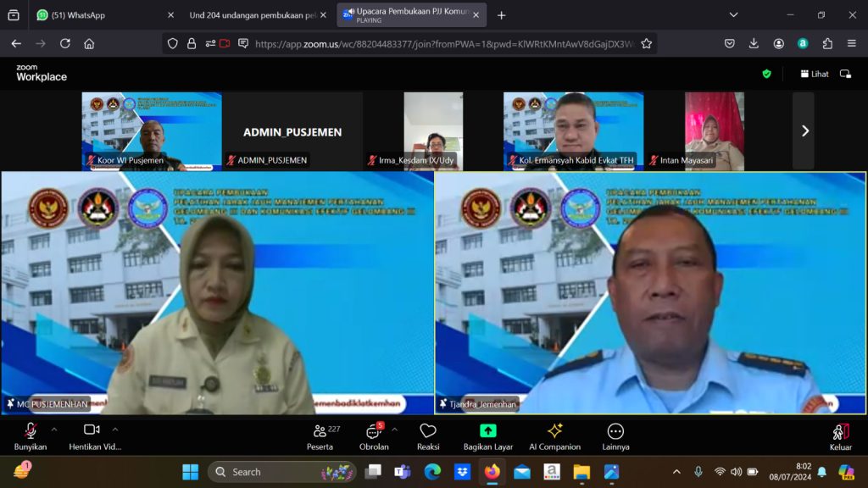The image size is (868, 488).
Task: Click the Windows taskbar Search box
Action: tap(281, 472)
